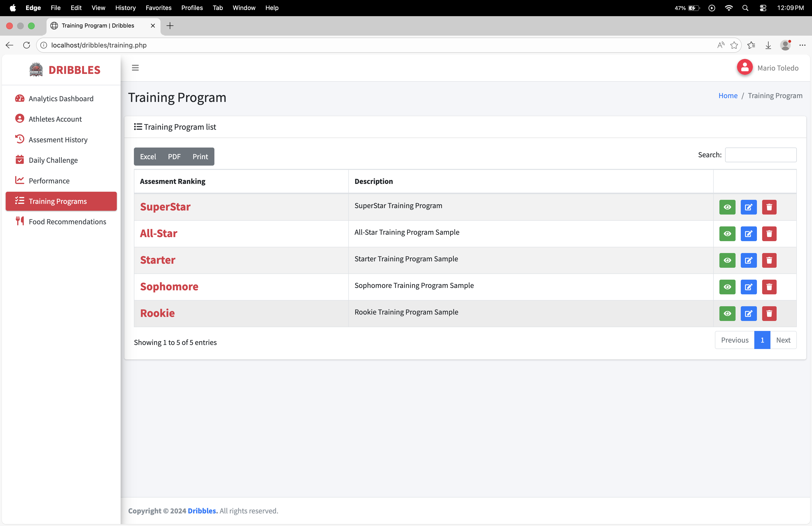This screenshot has height=526, width=812.
Task: Reload the page with the refresh icon
Action: coord(26,45)
